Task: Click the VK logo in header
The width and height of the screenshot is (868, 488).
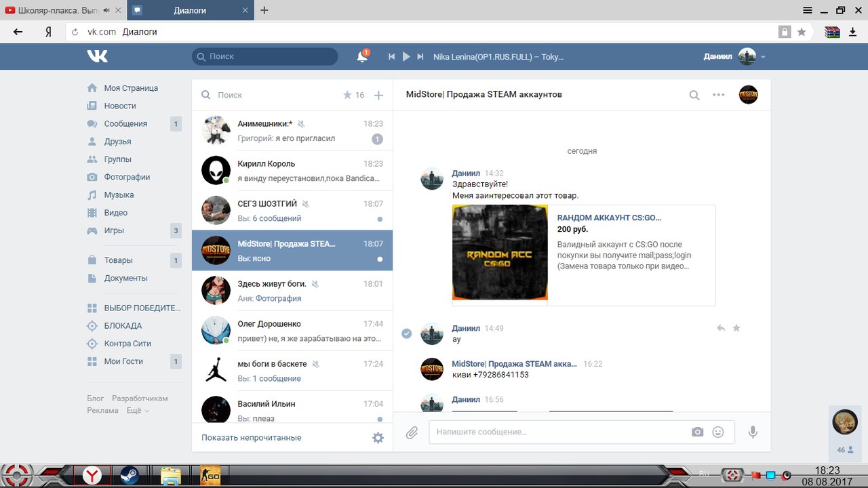Action: coord(97,56)
